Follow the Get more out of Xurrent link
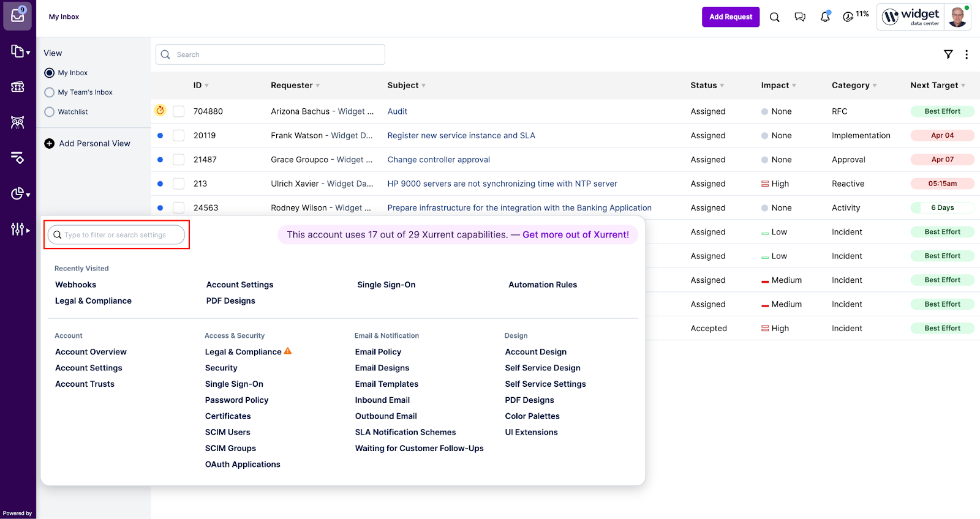Viewport: 980px width, 519px height. point(576,234)
